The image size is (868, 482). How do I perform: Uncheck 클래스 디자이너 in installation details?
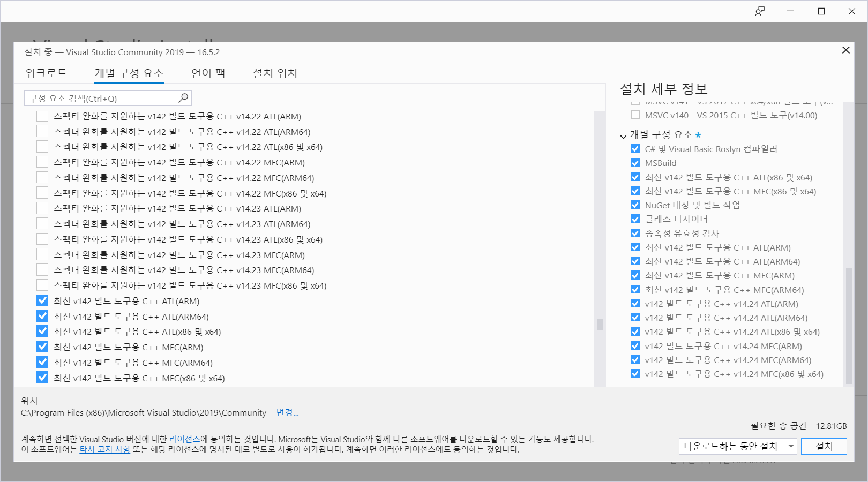[635, 219]
